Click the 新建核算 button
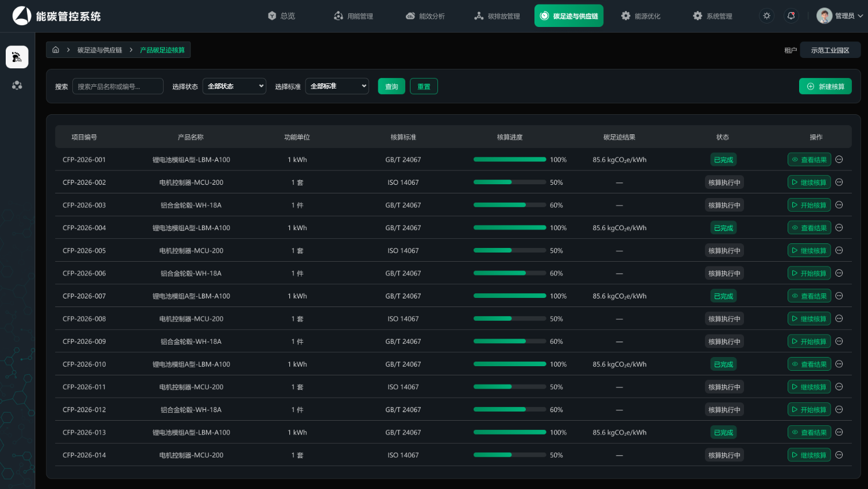 click(826, 86)
